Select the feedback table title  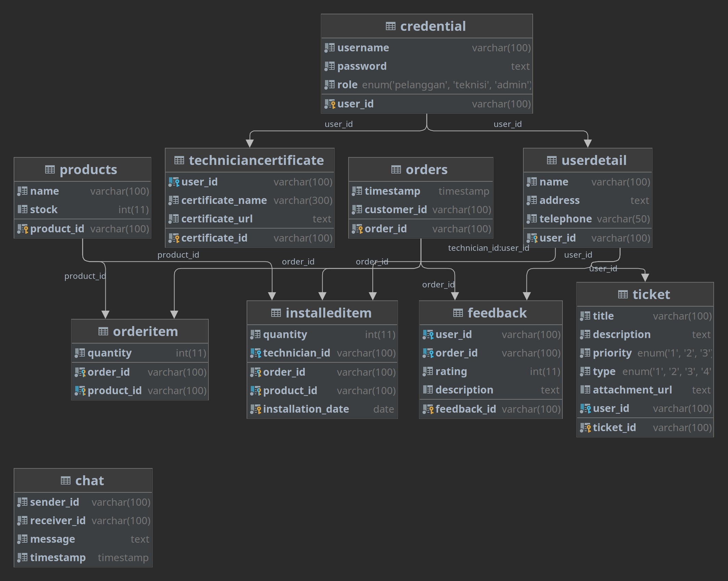(x=497, y=313)
